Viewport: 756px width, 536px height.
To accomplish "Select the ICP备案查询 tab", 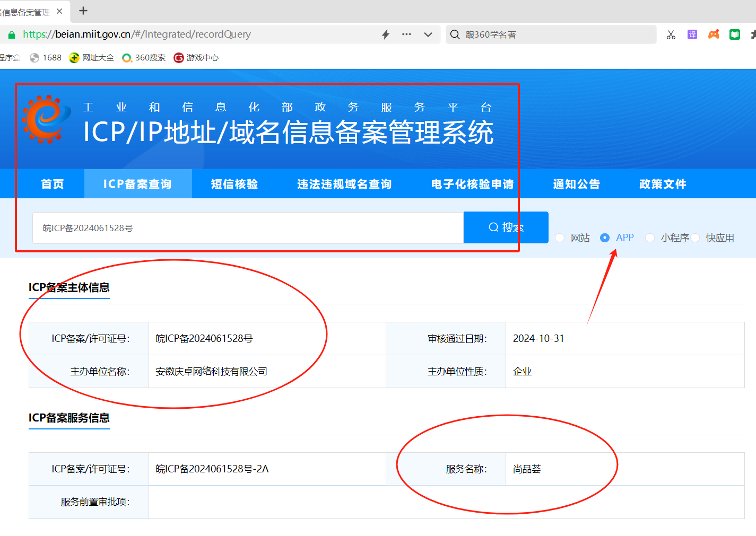I will point(138,184).
